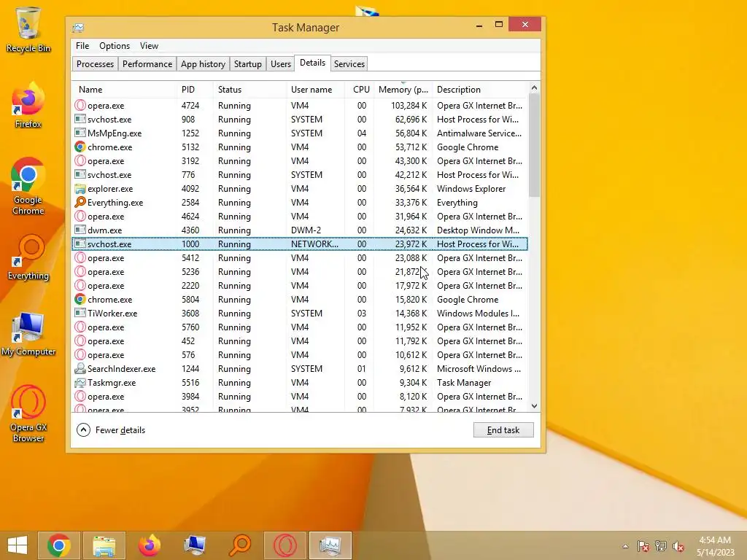The image size is (747, 560).
Task: Switch to the Services tab
Action: pyautogui.click(x=349, y=64)
